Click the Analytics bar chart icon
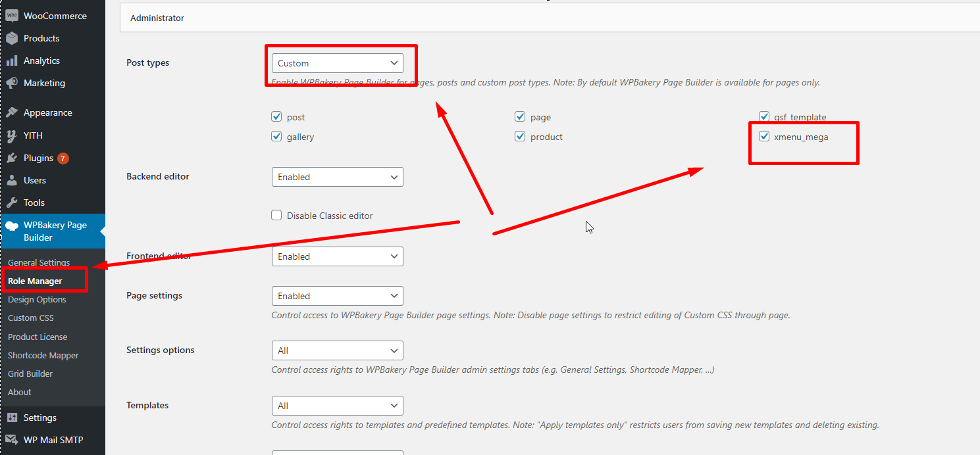 (12, 61)
